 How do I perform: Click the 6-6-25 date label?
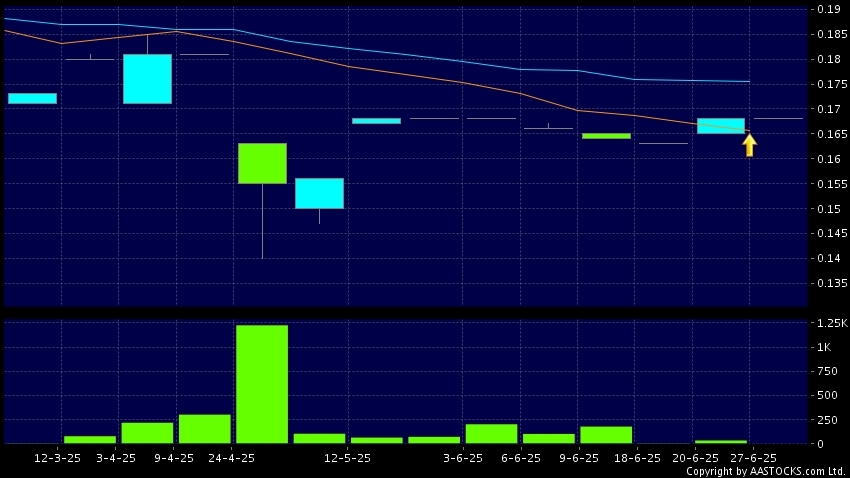(521, 458)
